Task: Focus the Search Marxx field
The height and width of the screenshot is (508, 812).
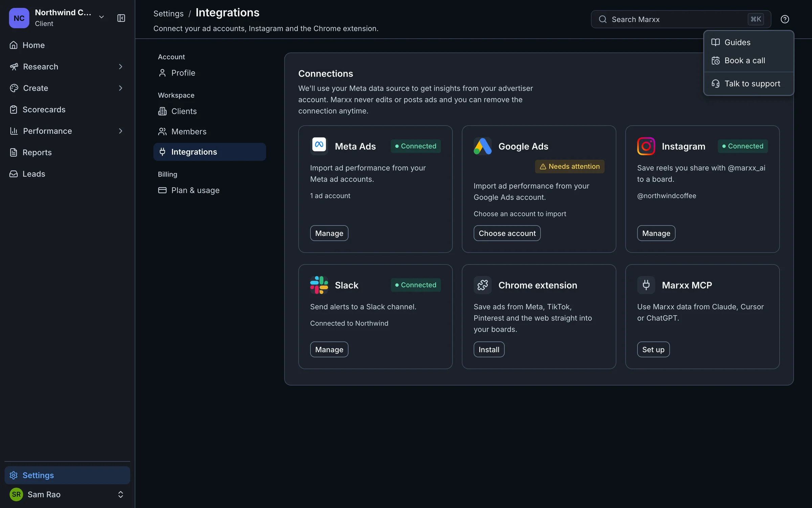Action: pyautogui.click(x=681, y=19)
